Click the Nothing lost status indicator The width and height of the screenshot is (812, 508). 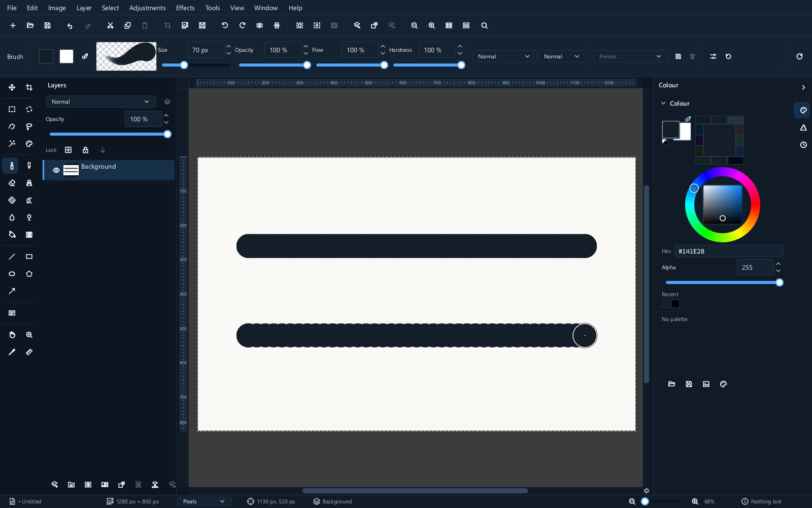coord(761,501)
